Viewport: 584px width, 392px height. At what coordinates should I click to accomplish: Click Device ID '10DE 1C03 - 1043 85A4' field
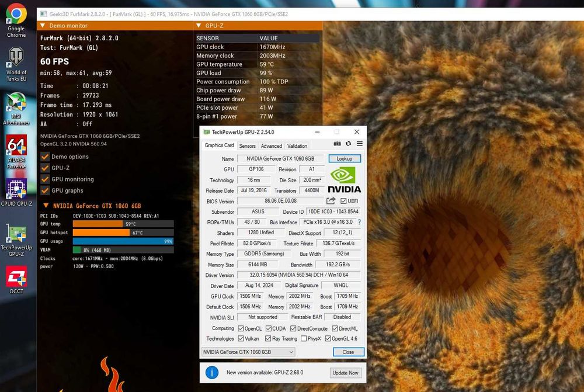tap(333, 211)
